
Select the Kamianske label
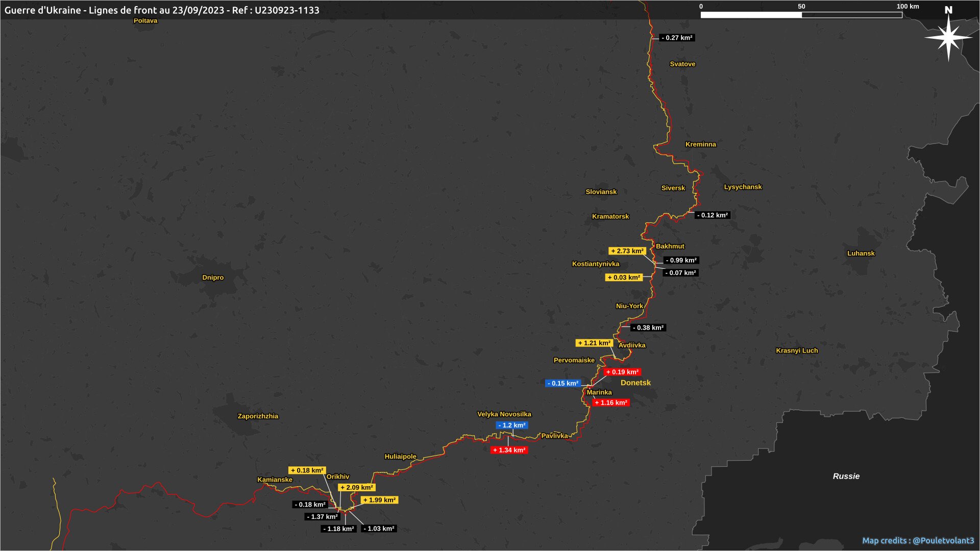coord(275,480)
